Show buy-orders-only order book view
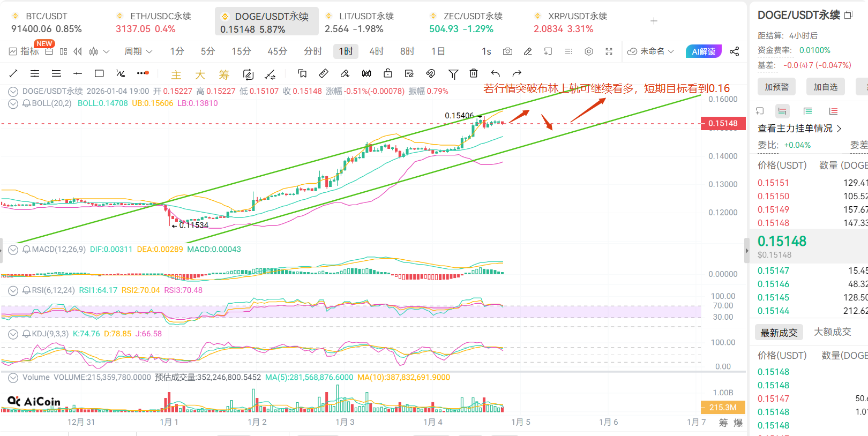The image size is (868, 436). click(x=807, y=111)
